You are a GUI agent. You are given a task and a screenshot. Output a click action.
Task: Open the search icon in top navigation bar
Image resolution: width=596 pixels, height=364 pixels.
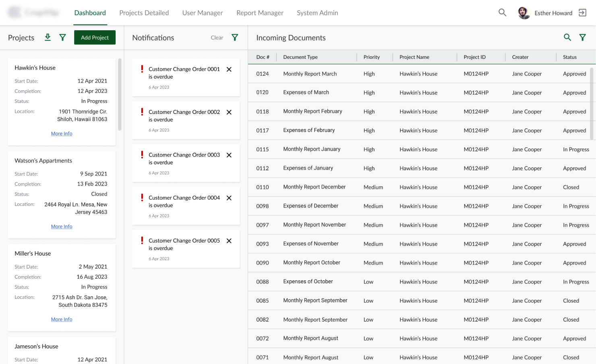click(x=502, y=12)
